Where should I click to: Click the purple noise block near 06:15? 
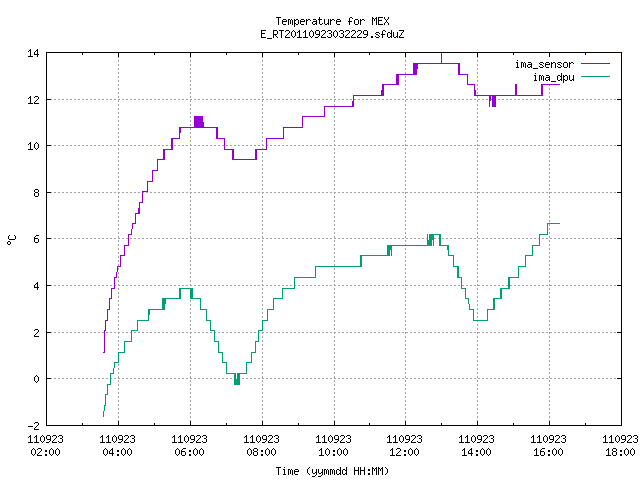coord(199,122)
